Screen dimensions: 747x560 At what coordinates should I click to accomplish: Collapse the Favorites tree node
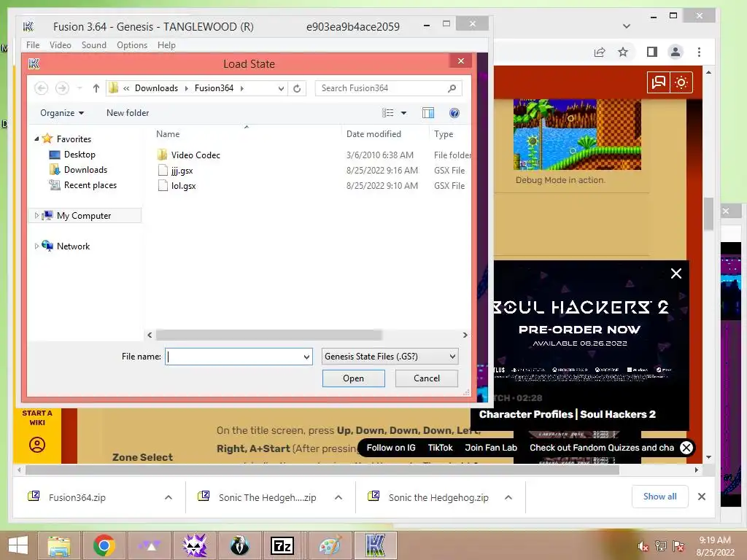click(x=36, y=139)
